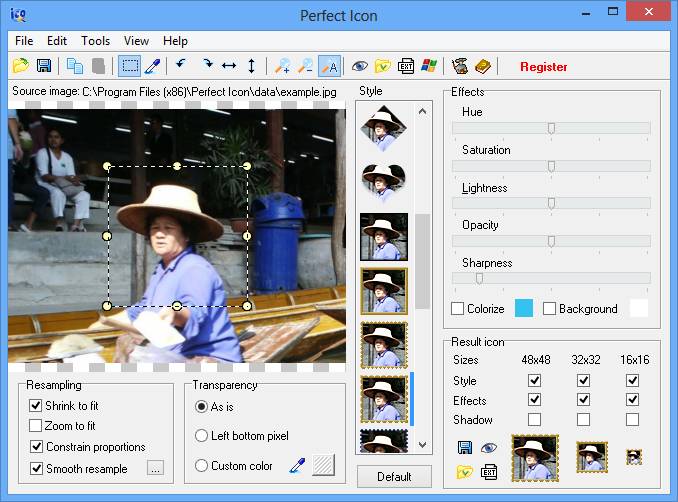This screenshot has height=502, width=678.
Task: Open the Tools menu
Action: 96,41
